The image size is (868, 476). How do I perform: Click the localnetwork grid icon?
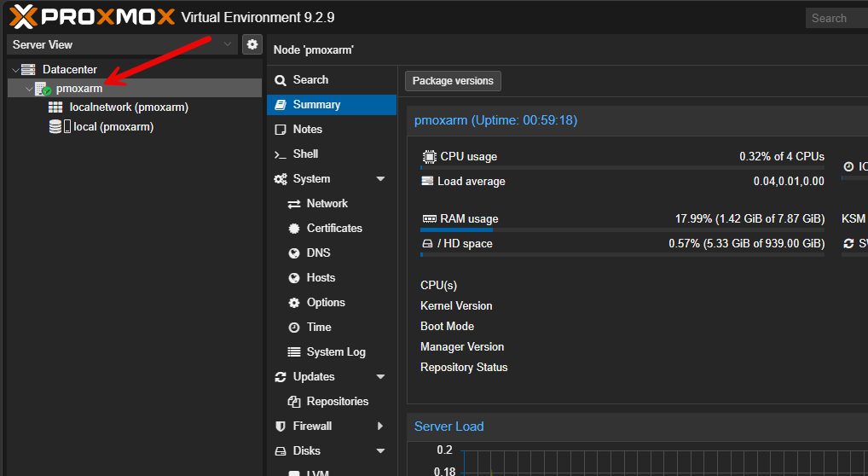coord(55,107)
